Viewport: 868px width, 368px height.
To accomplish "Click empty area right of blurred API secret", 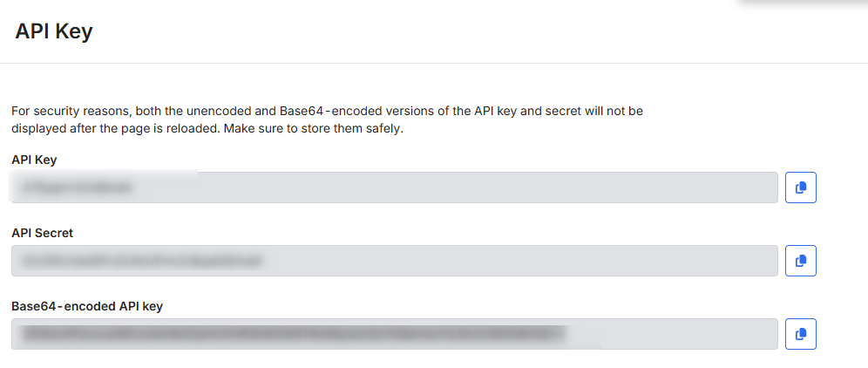I will pos(523,261).
